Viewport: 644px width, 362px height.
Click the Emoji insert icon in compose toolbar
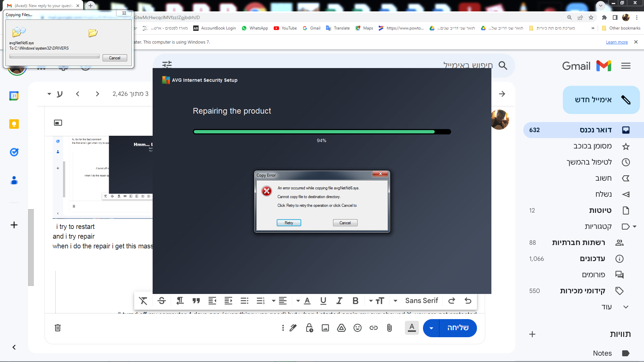click(357, 327)
